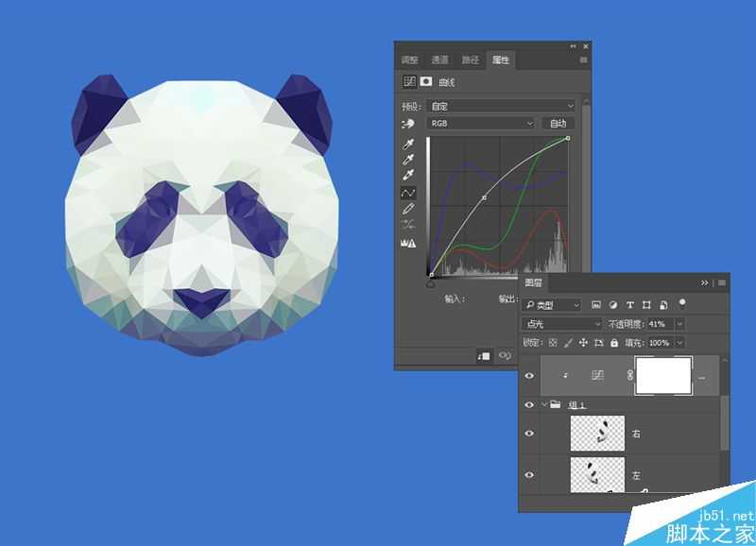Open the RGB channel dropdown
Screen dimensions: 756x546
pyautogui.click(x=481, y=124)
